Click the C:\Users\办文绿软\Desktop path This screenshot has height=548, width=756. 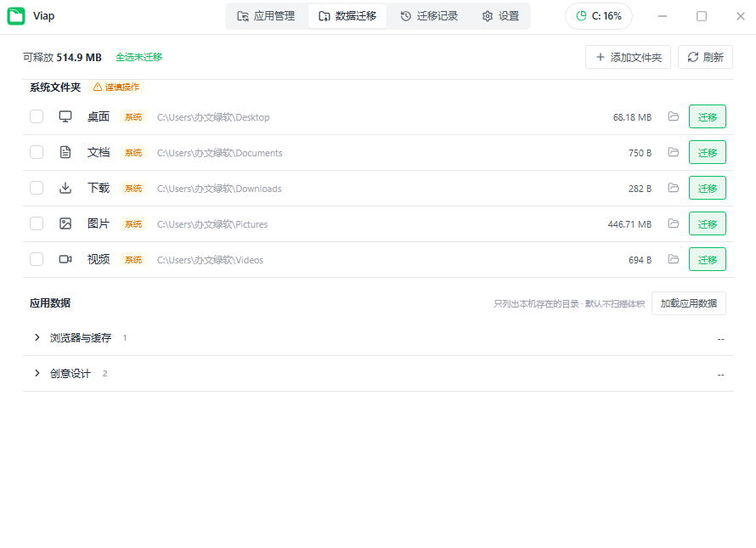[x=213, y=117]
